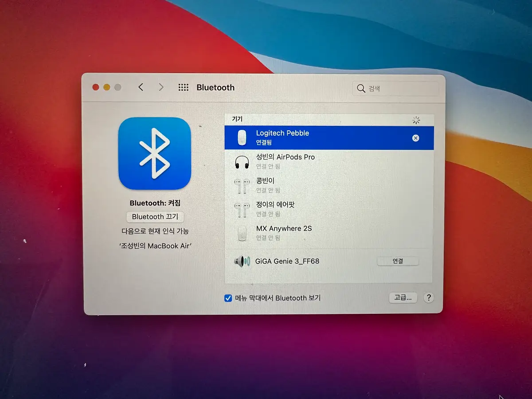
Task: Click the headphone icon for 성빈의 AirPods Pro
Action: click(242, 162)
